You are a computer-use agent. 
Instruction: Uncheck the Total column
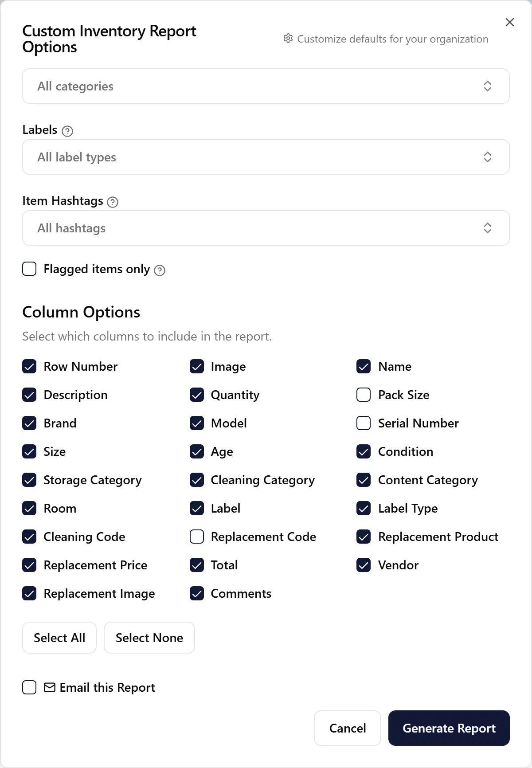pyautogui.click(x=197, y=565)
